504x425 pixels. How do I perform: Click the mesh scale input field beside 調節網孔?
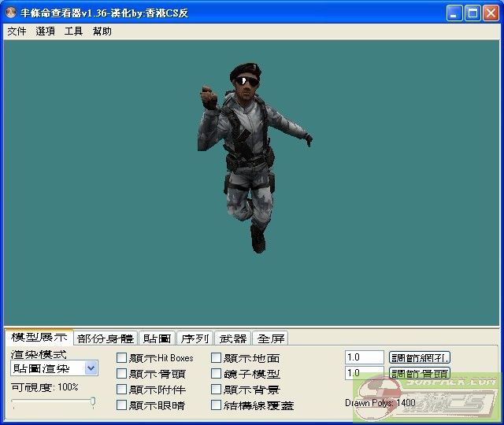364,357
